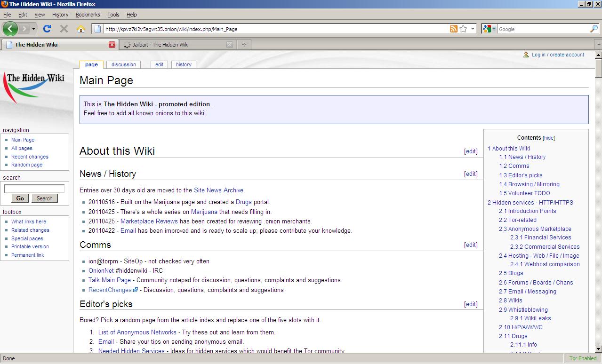This screenshot has width=602, height=364.
Task: Open the Help menu
Action: (x=132, y=15)
